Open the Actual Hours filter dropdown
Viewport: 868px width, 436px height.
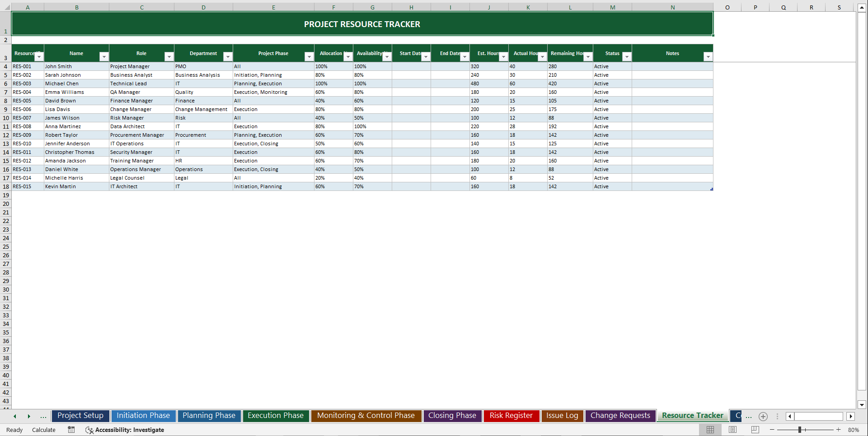tap(542, 57)
